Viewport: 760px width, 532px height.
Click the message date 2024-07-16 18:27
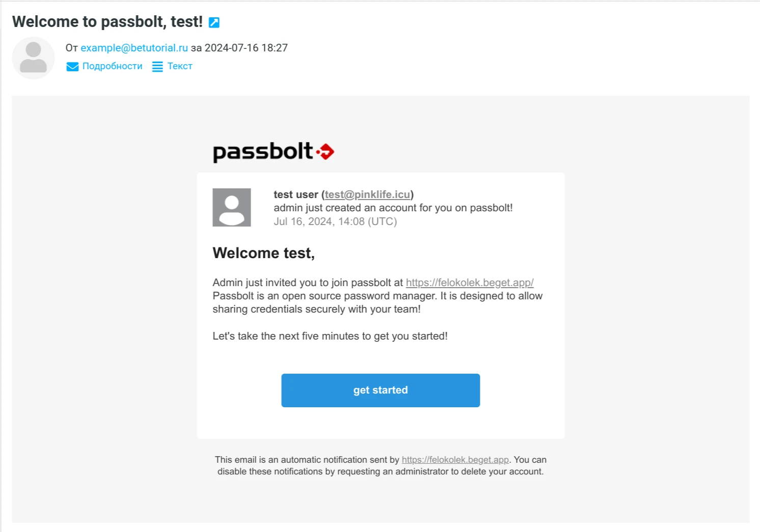[246, 48]
